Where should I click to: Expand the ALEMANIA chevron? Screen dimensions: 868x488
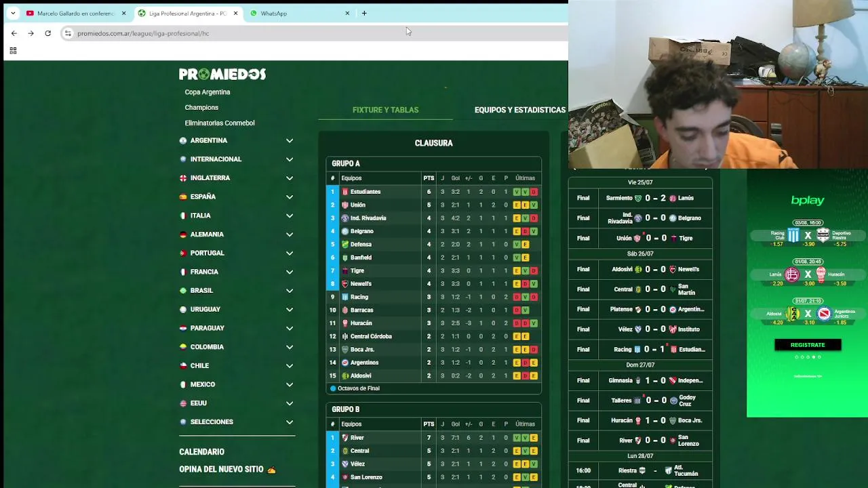[290, 235]
